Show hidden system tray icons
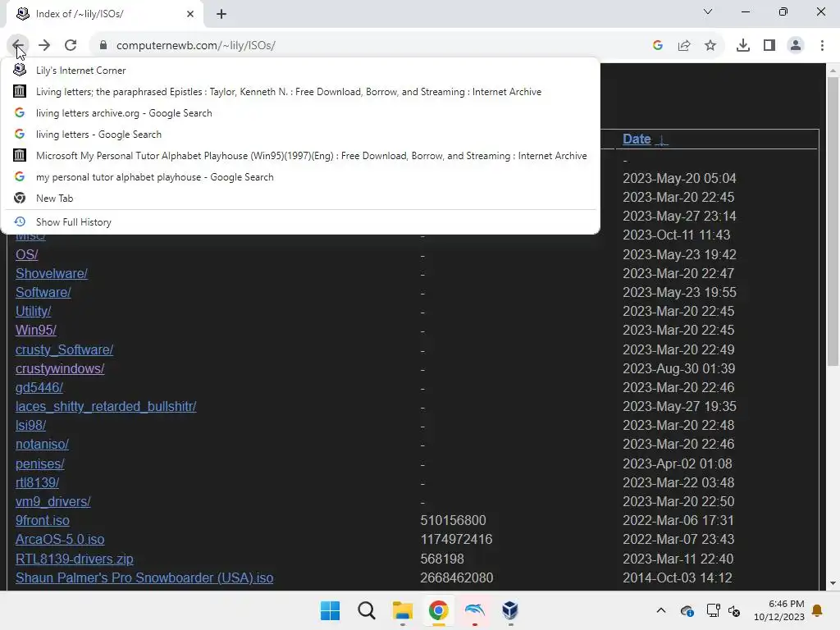840x630 pixels. click(661, 610)
